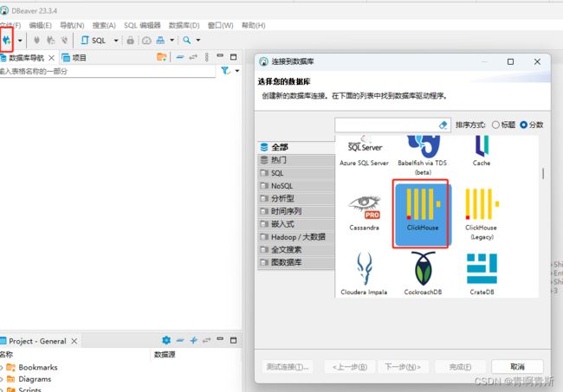Open the 数据库(D) menu
This screenshot has width=563, height=392.
point(184,25)
